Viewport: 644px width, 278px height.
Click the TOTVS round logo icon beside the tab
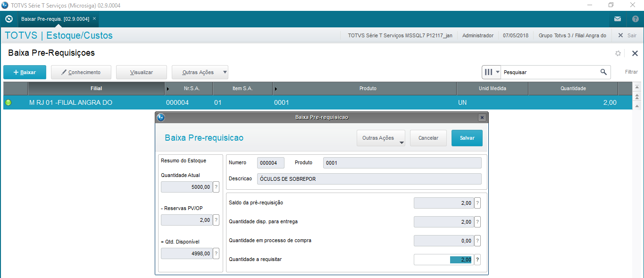click(8, 19)
